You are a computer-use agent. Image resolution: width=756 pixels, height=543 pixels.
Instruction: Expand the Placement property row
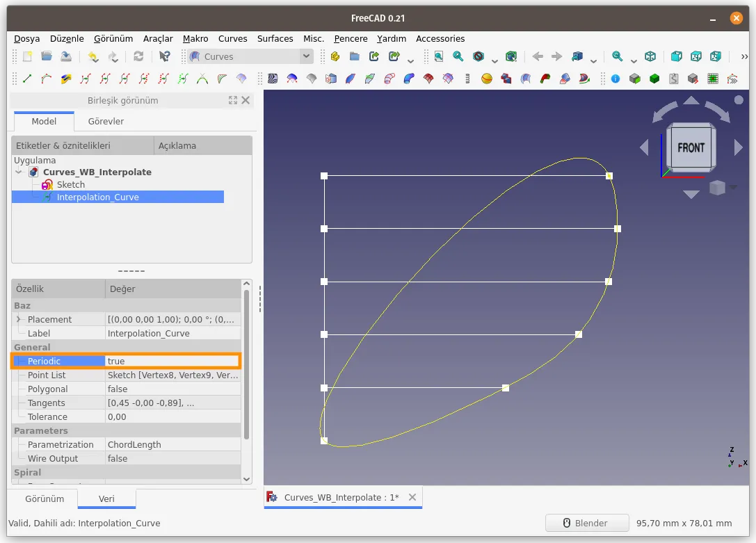point(18,319)
